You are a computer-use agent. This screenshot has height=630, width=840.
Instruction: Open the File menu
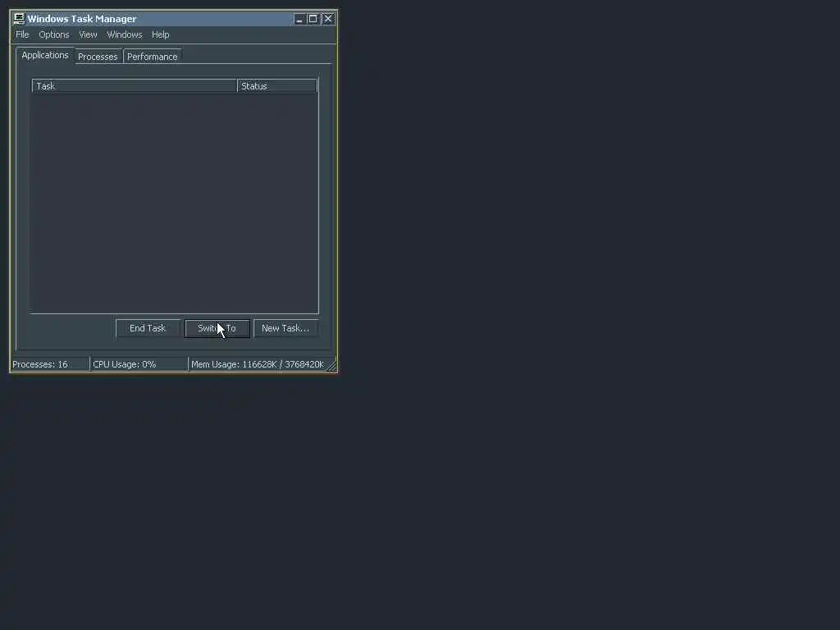pos(22,34)
